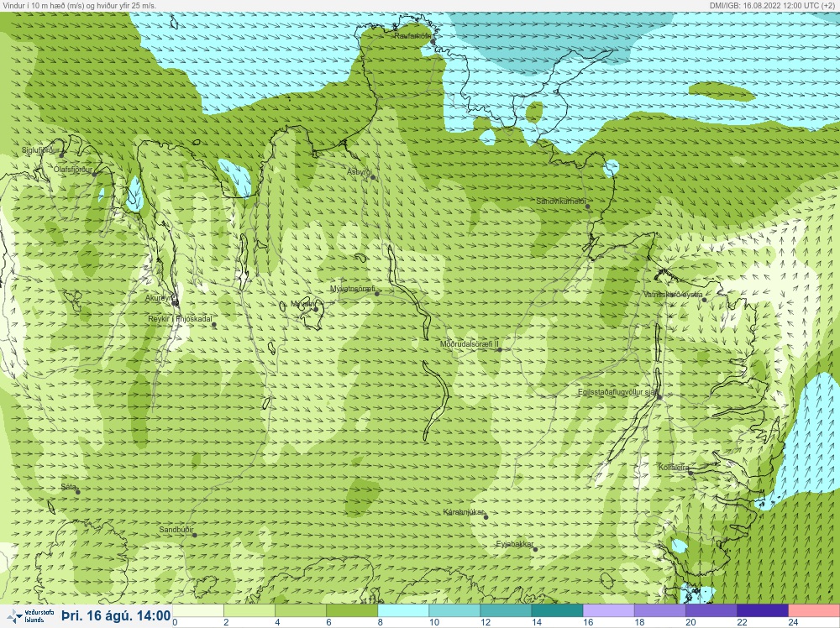Click the Eyjabakkar station label
This screenshot has width=840, height=628.
coord(515,545)
